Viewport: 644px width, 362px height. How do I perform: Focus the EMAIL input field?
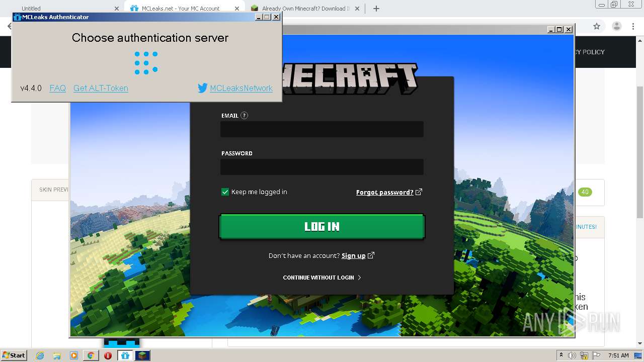click(322, 129)
